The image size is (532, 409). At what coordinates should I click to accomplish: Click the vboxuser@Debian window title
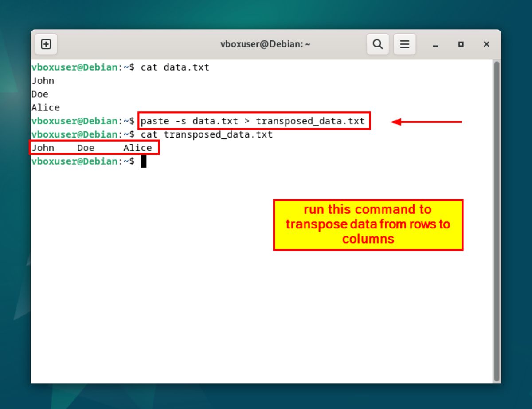(265, 44)
